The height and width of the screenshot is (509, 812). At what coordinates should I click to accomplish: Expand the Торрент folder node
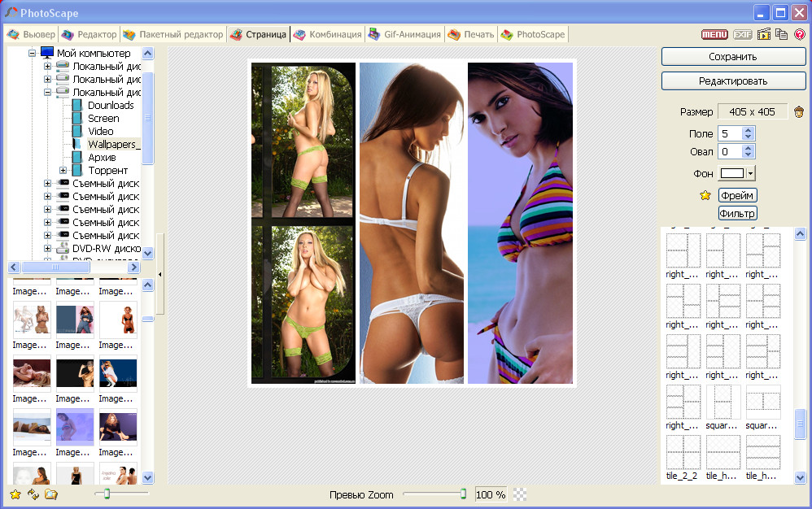tap(63, 170)
